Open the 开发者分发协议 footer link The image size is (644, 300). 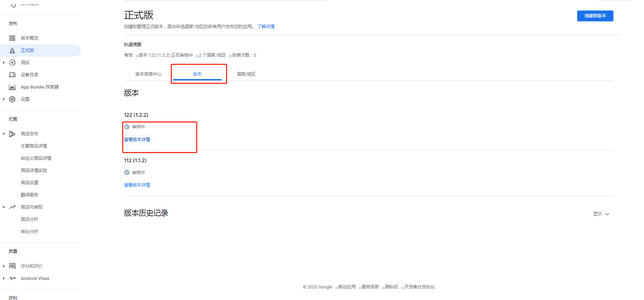click(x=419, y=287)
